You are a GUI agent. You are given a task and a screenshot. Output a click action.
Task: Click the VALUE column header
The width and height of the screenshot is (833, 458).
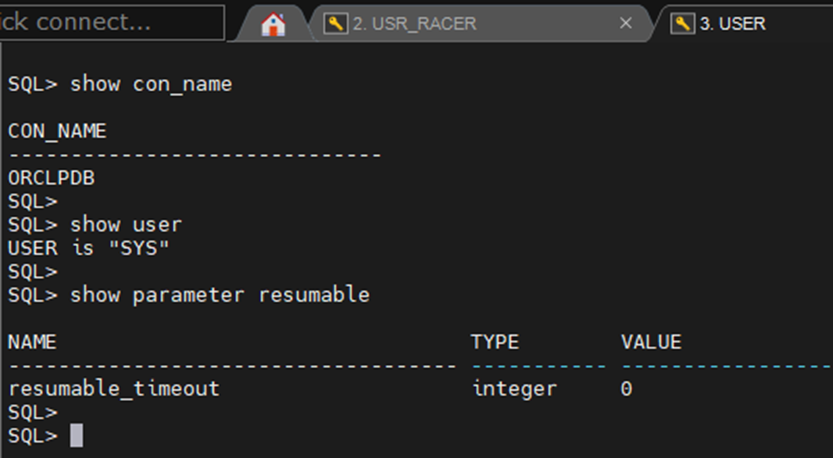pos(651,342)
